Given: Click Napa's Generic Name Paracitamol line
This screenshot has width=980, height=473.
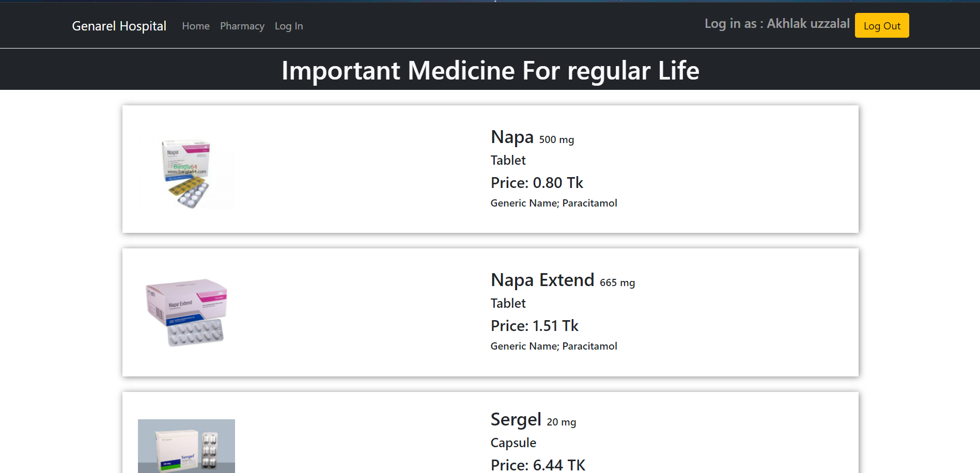Looking at the screenshot, I should point(554,203).
